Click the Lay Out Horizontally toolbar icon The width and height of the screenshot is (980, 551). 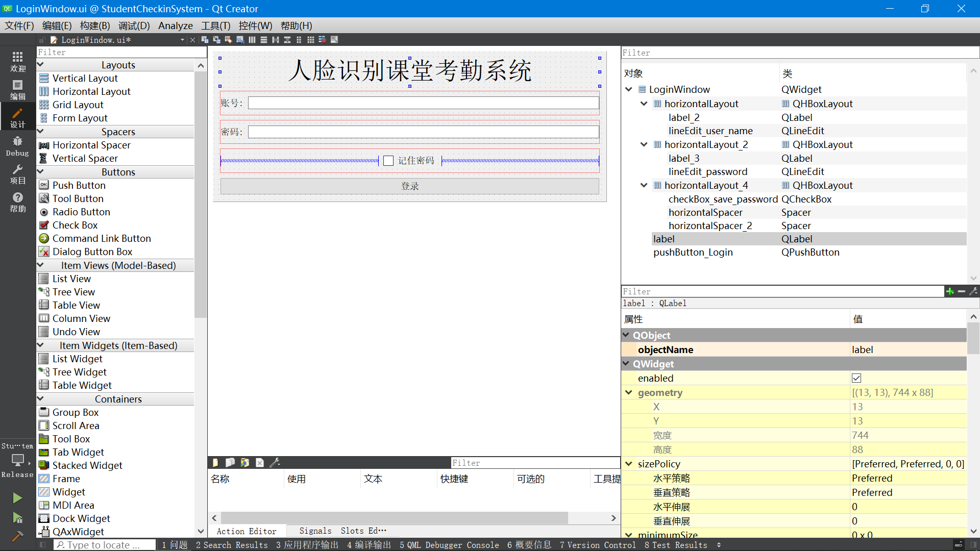pyautogui.click(x=252, y=40)
